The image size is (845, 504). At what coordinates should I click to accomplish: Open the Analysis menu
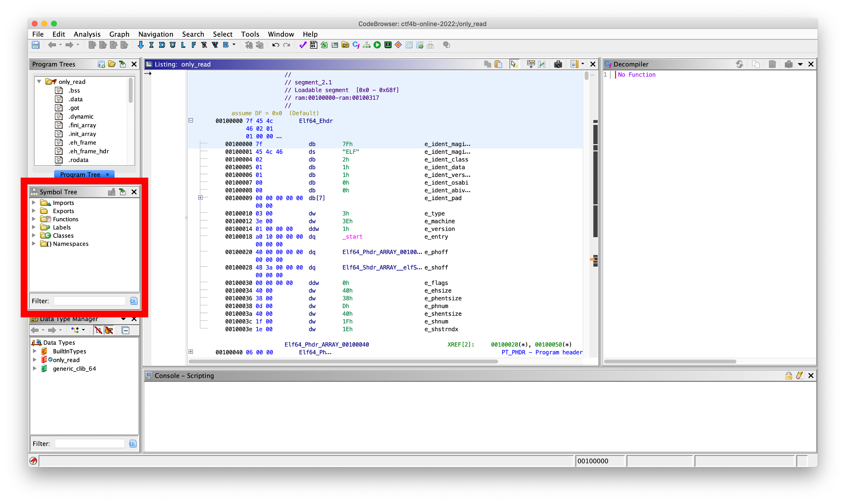tap(87, 34)
